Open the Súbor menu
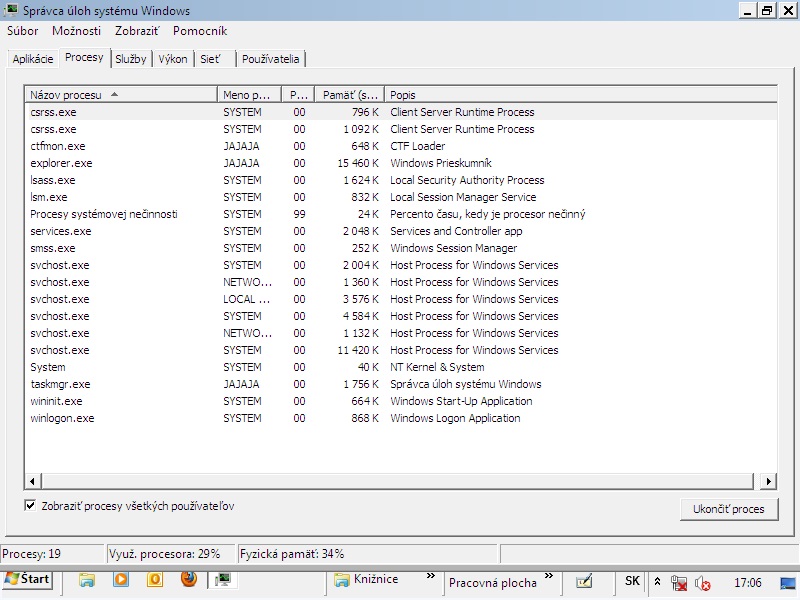This screenshot has height=600, width=800. (x=22, y=31)
